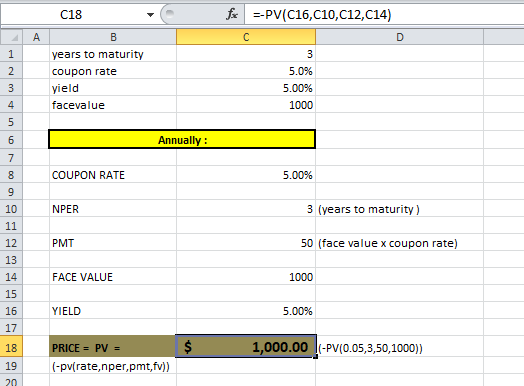Click cell C12 with value 50

coord(246,243)
